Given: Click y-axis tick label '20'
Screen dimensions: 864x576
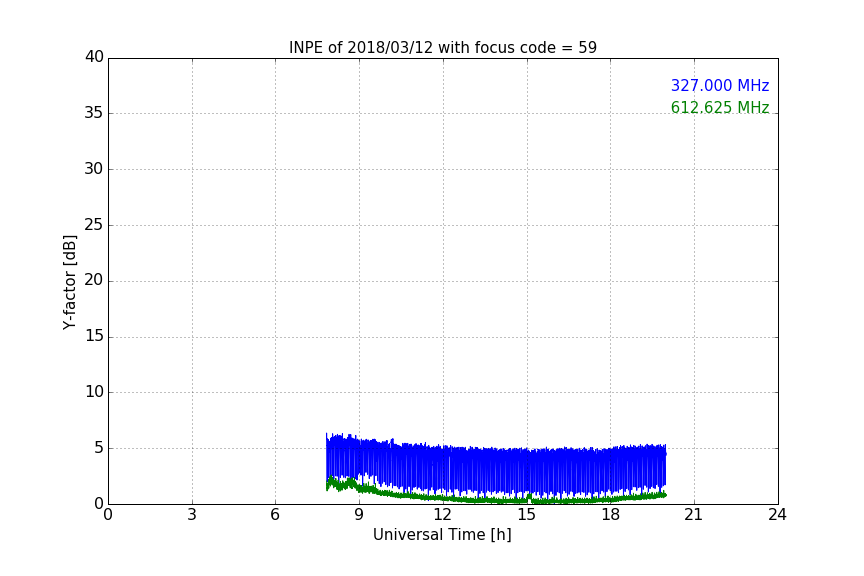Looking at the screenshot, I should coord(94,280).
